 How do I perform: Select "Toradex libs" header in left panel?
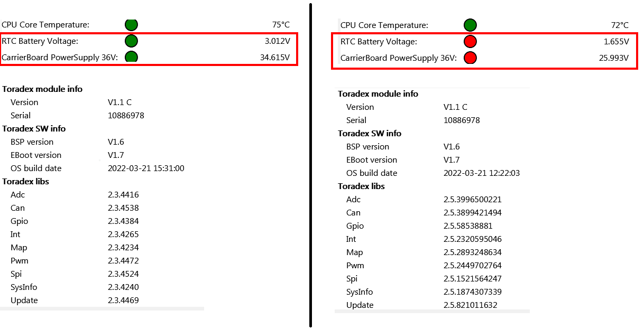pos(25,182)
